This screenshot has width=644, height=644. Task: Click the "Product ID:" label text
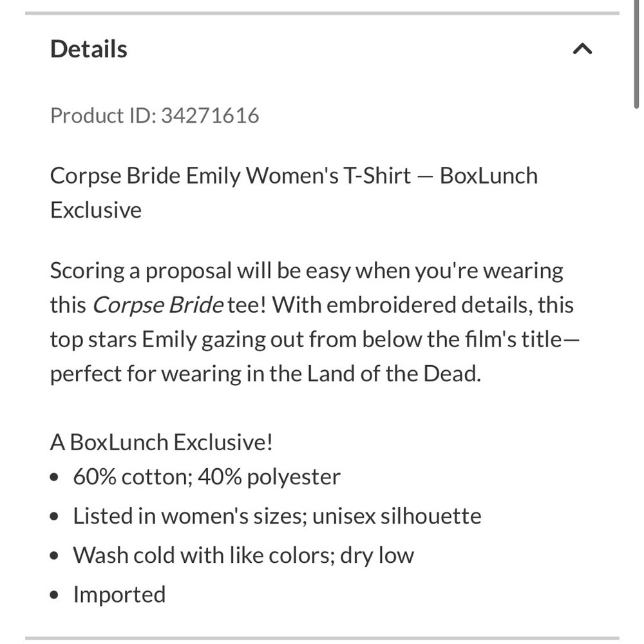[x=104, y=115]
